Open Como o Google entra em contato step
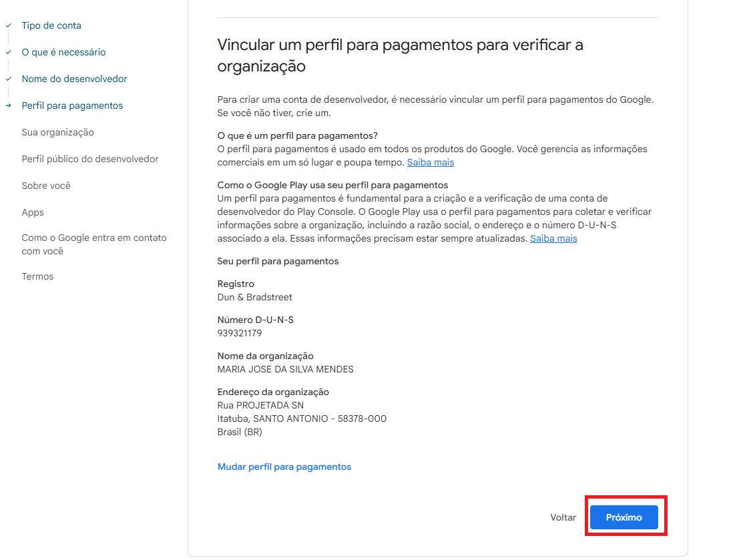The height and width of the screenshot is (560, 741). [x=94, y=244]
